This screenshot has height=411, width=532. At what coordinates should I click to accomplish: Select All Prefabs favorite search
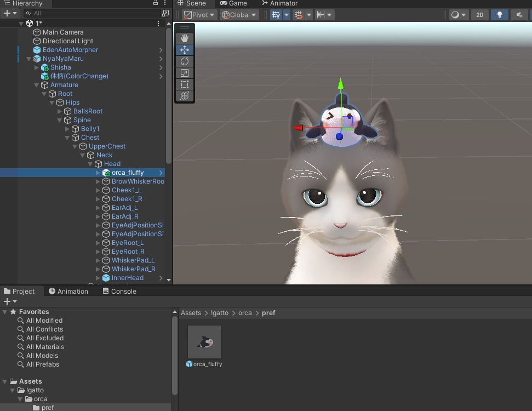coord(42,364)
